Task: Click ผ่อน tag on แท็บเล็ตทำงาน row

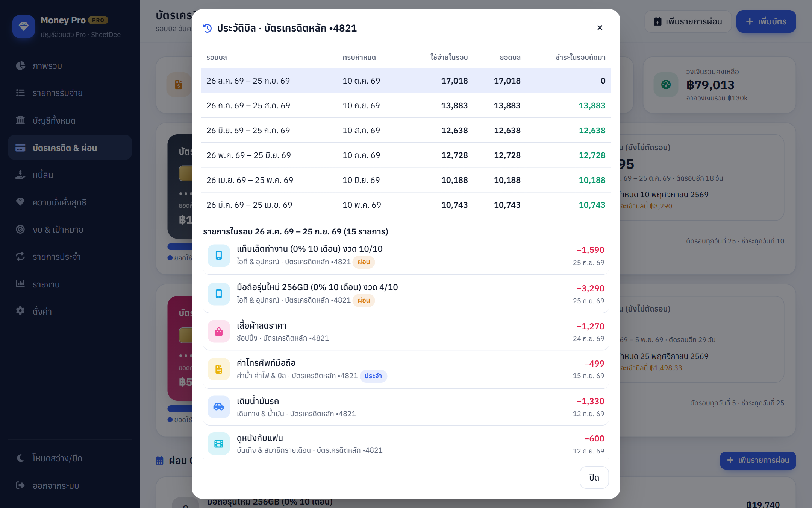Action: tap(364, 262)
